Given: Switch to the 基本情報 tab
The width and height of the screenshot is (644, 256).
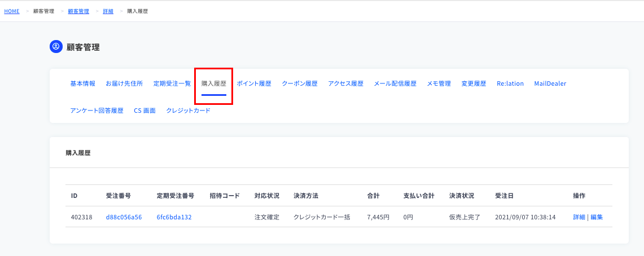Looking at the screenshot, I should [x=82, y=83].
